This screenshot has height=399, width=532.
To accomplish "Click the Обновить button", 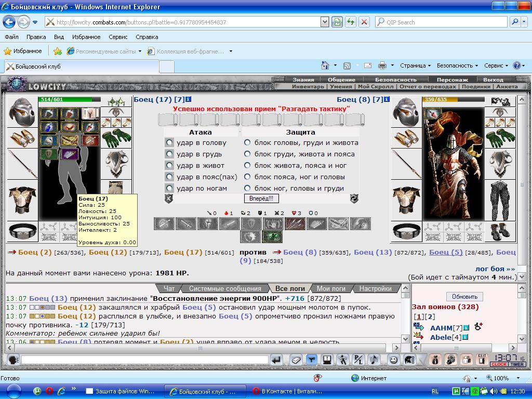I will pyautogui.click(x=464, y=297).
